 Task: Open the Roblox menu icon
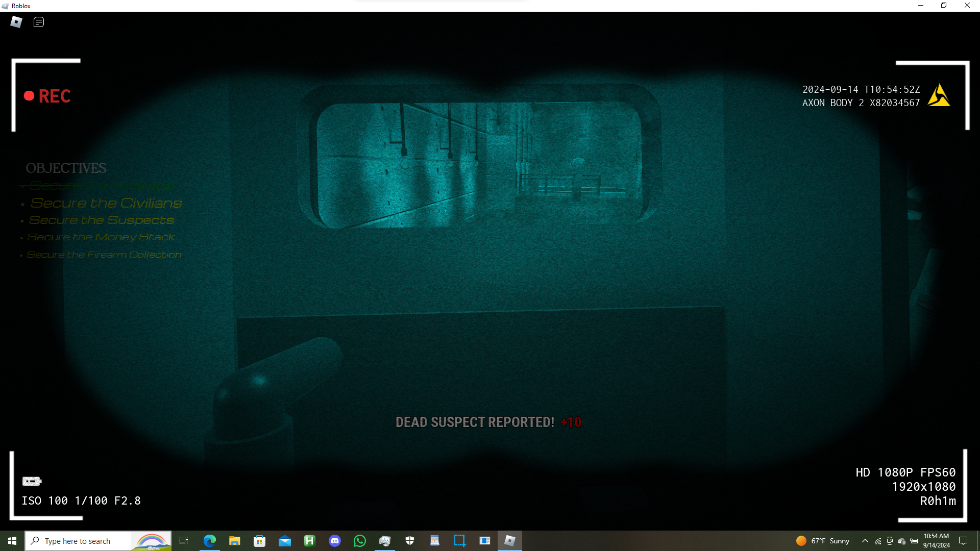[16, 22]
